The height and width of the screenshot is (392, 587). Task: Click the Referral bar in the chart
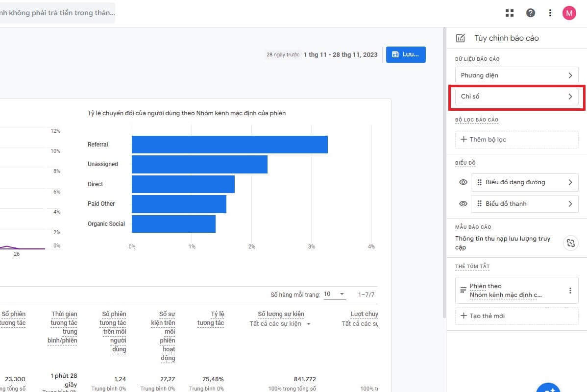229,145
